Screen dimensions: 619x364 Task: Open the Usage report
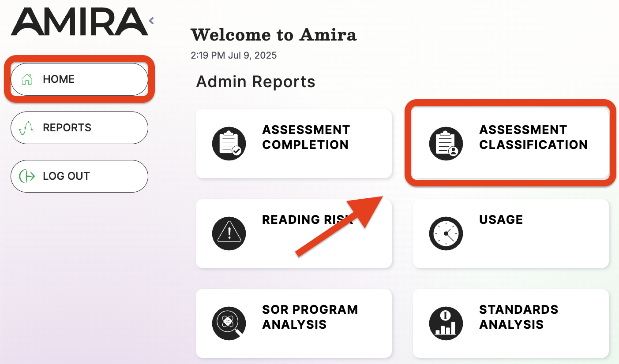tap(510, 234)
